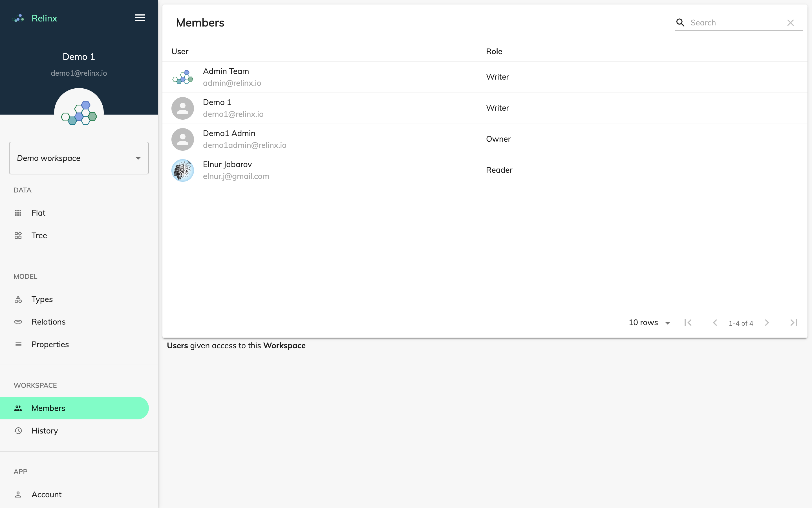The height and width of the screenshot is (508, 812).
Task: Go to the last page of members
Action: tap(794, 323)
